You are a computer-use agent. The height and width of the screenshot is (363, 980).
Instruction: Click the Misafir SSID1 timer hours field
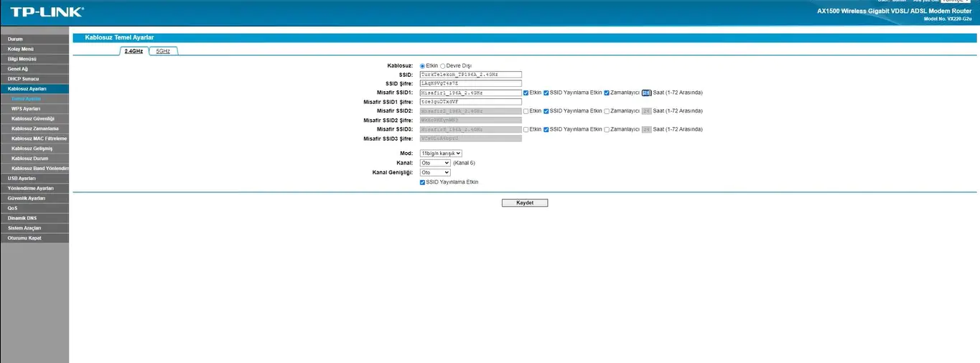[646, 93]
